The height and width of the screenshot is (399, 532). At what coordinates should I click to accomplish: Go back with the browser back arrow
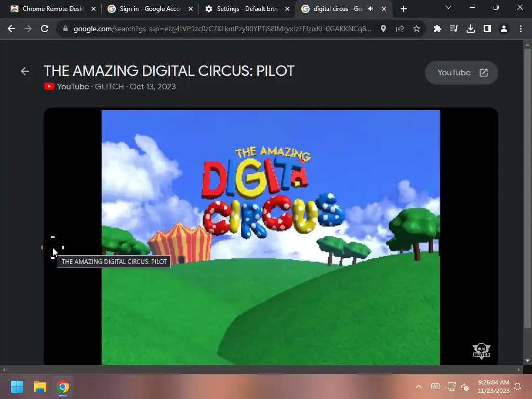(11, 29)
